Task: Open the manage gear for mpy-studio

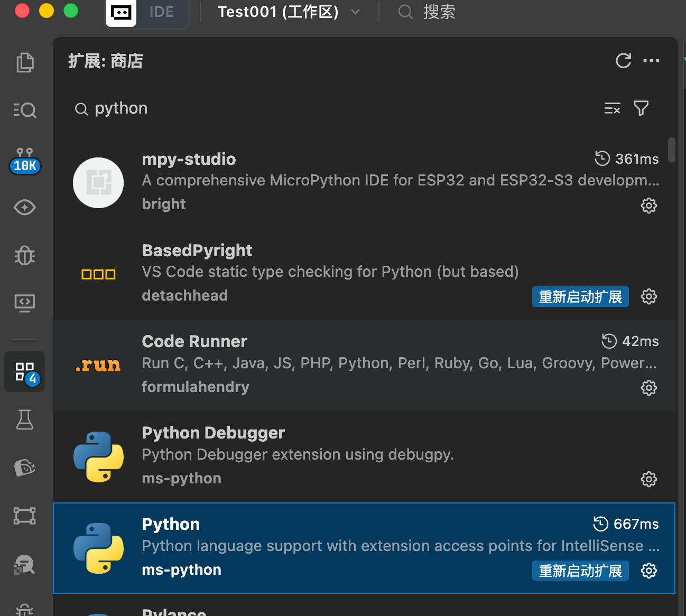Action: point(649,206)
